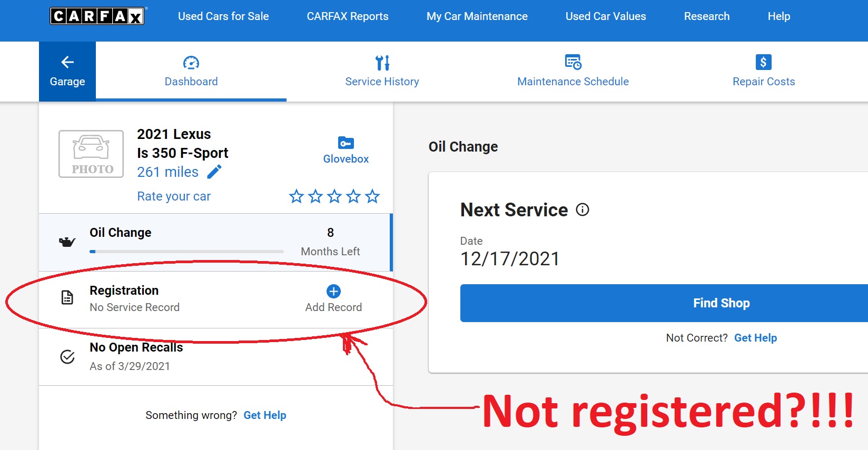Click the Dashboard gauge icon
Screen dimensions: 868x450
191,63
